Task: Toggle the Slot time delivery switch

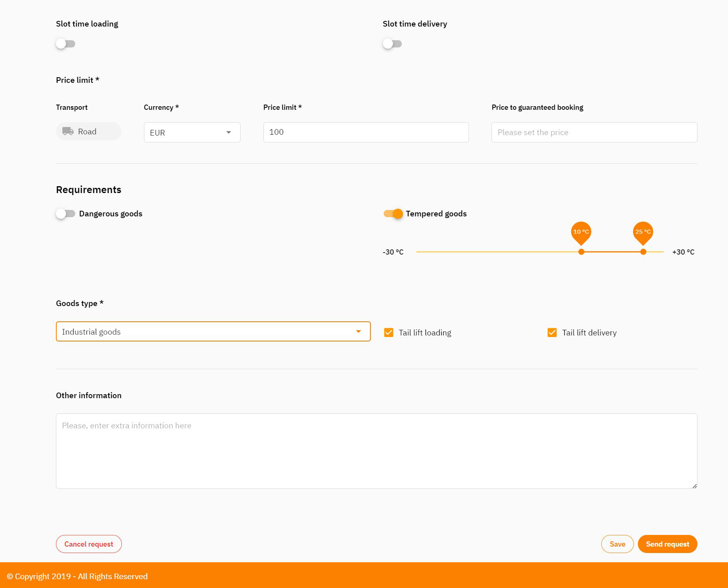Action: [x=392, y=44]
